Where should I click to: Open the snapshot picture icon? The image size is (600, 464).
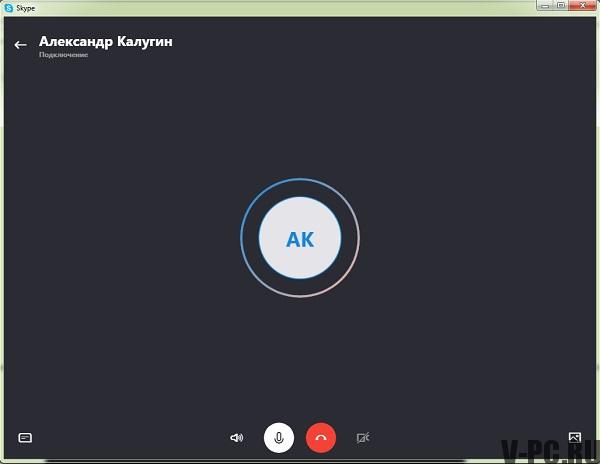574,437
